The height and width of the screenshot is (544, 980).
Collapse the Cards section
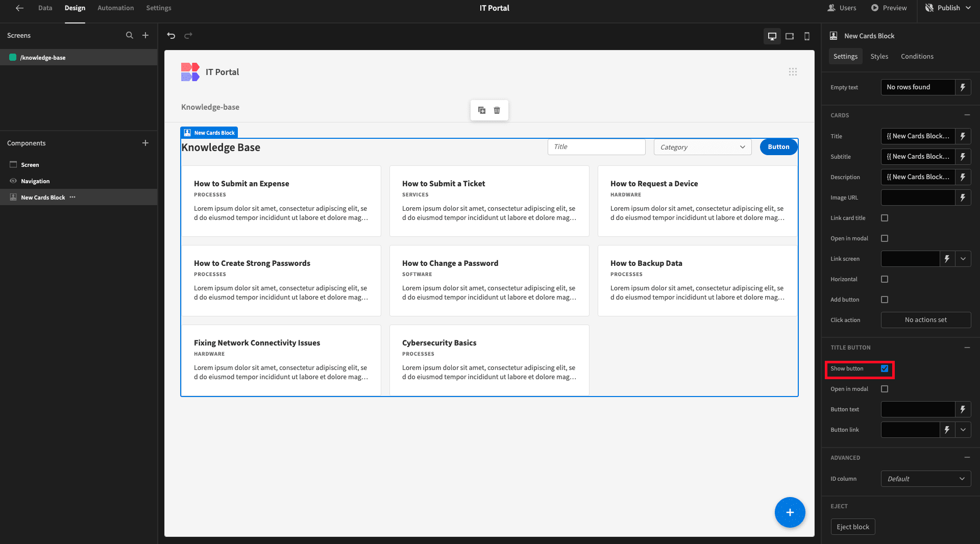967,115
